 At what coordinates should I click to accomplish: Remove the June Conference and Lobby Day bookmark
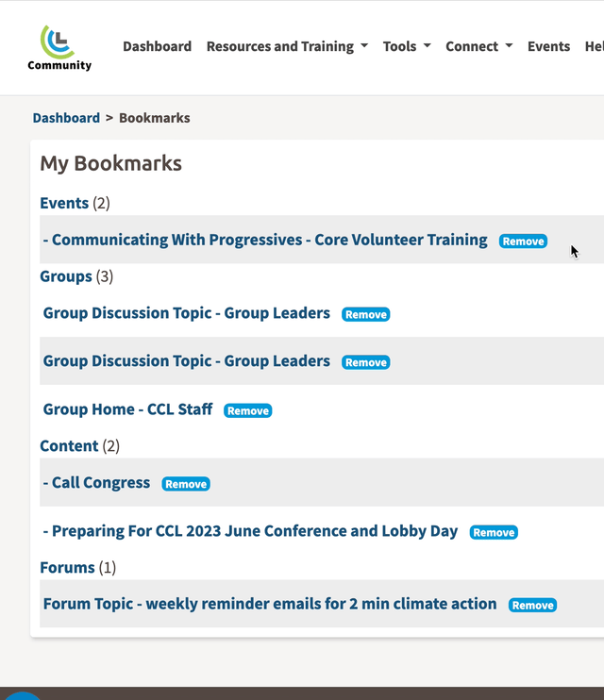click(494, 532)
